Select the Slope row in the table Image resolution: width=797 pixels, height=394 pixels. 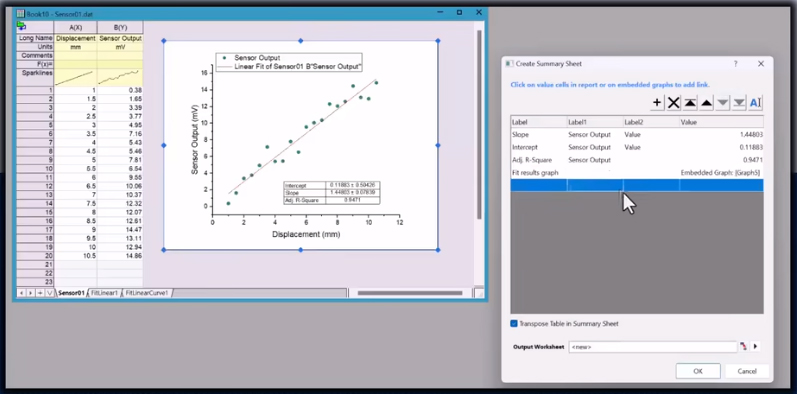(637, 135)
